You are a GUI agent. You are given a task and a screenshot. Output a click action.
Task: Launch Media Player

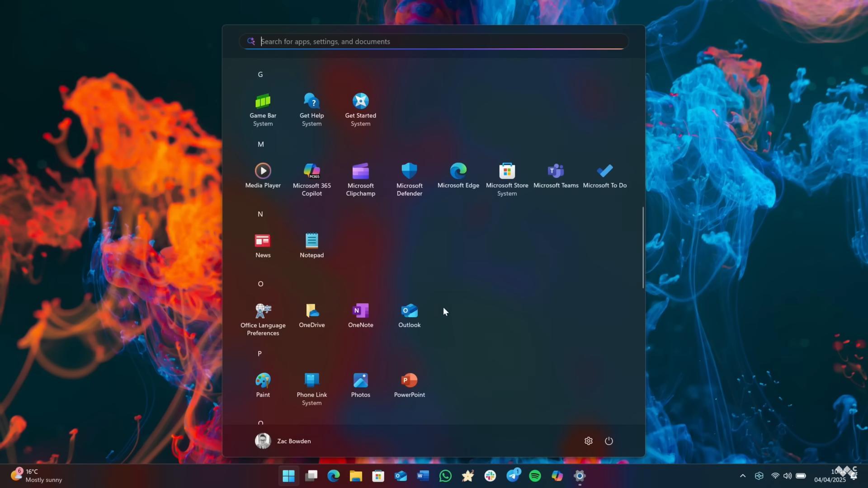click(263, 176)
